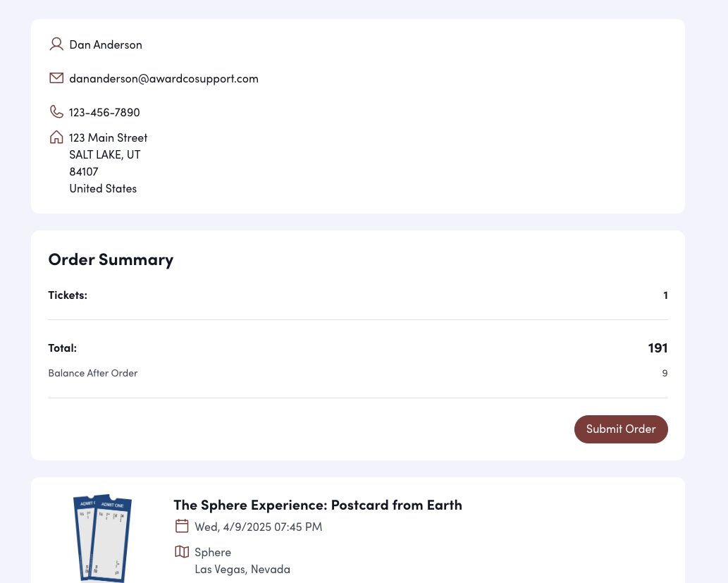This screenshot has width=728, height=583.
Task: Click the Order Summary heading
Action: point(111,259)
